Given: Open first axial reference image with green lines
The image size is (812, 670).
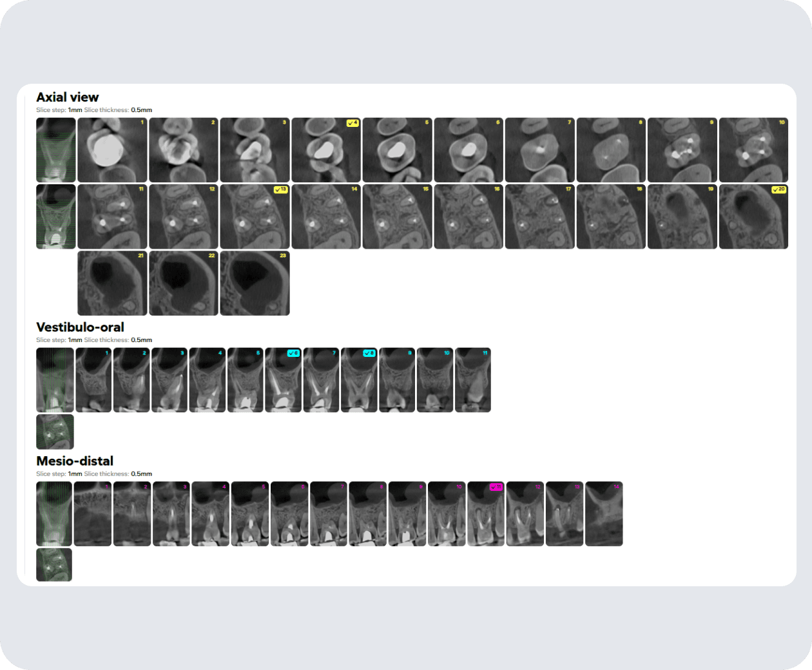Looking at the screenshot, I should [x=55, y=150].
